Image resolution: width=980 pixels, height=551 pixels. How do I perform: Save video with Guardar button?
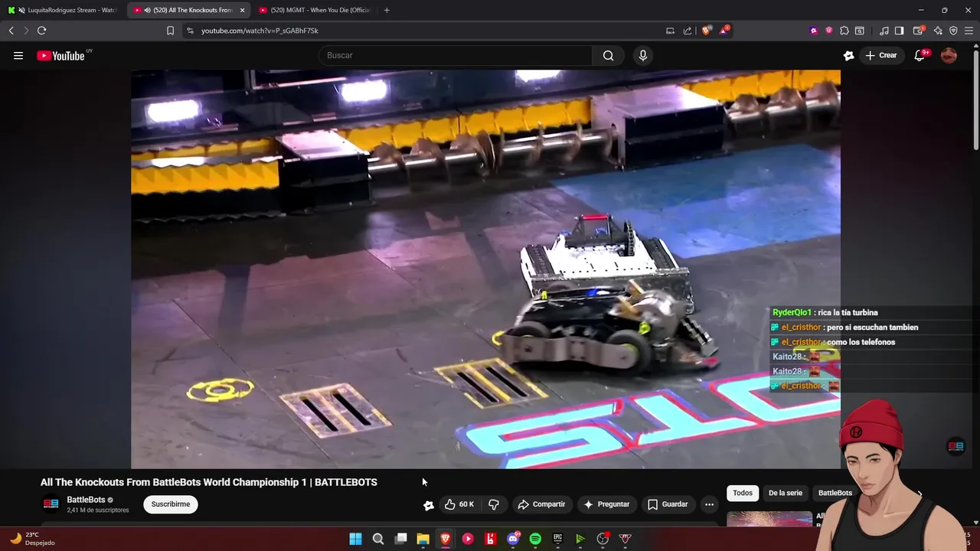click(668, 504)
